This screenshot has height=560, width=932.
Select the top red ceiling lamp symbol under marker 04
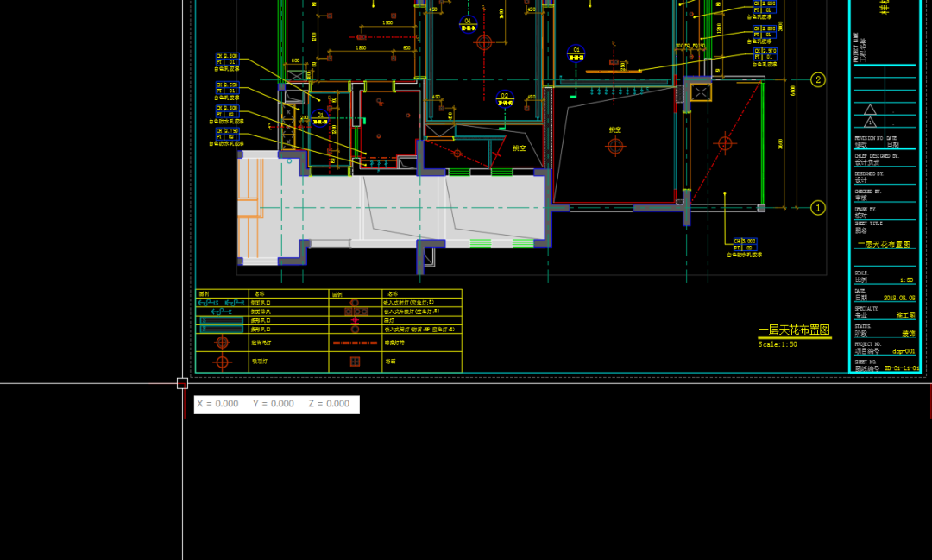[x=484, y=42]
